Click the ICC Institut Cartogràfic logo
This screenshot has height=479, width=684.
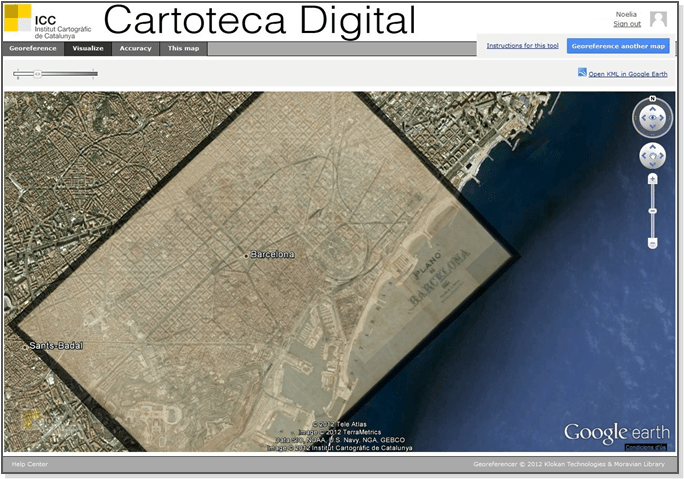(x=46, y=21)
